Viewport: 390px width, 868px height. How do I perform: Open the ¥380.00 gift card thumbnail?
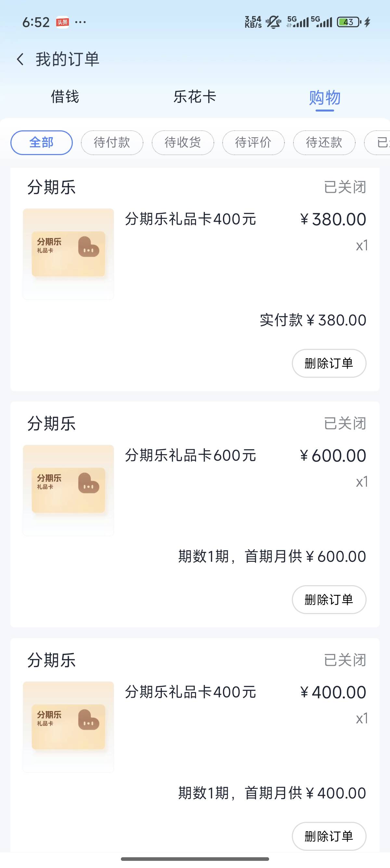pyautogui.click(x=68, y=254)
